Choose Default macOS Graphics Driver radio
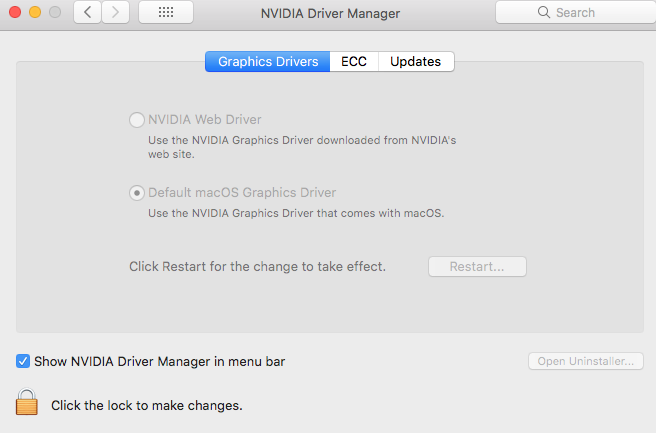This screenshot has height=433, width=656. [136, 193]
